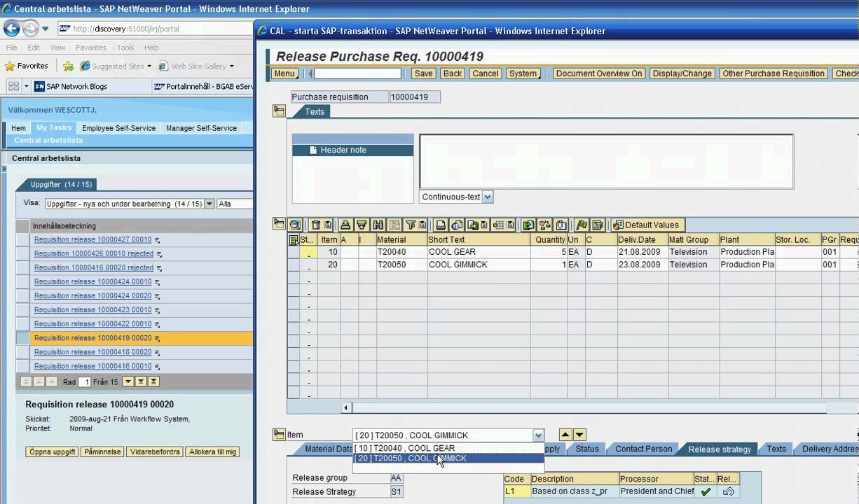Click the previous item up-arrow button
This screenshot has width=859, height=504.
click(565, 435)
